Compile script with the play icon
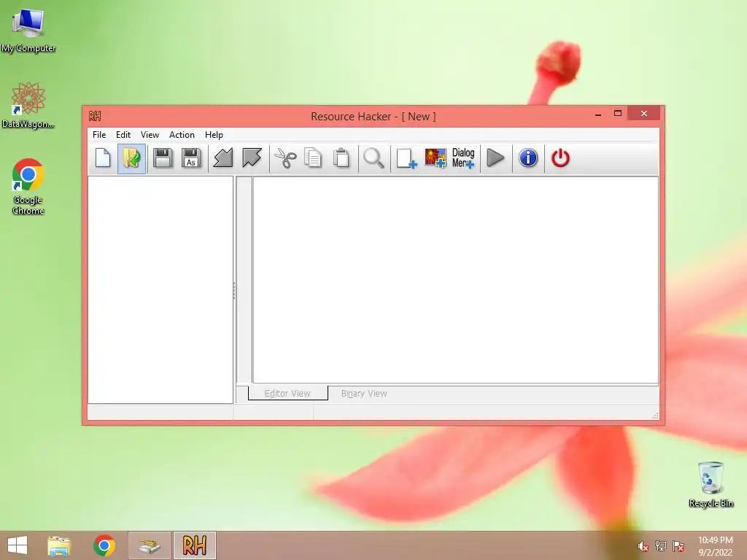The image size is (747, 560). (495, 158)
